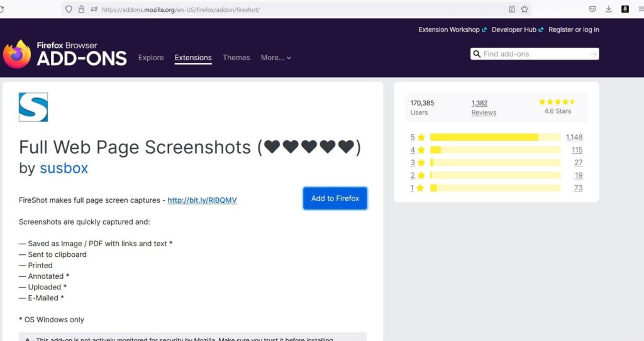
Task: Click the '* OS Windows only' note
Action: coord(52,320)
